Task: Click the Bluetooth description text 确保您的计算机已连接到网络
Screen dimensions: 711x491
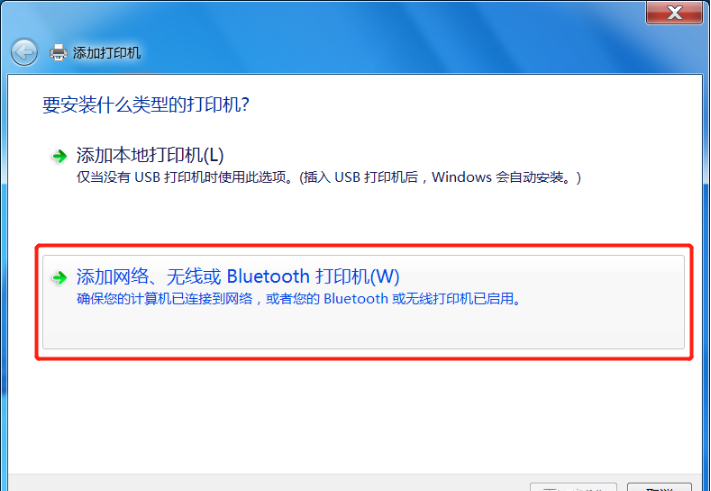Action: (165, 299)
